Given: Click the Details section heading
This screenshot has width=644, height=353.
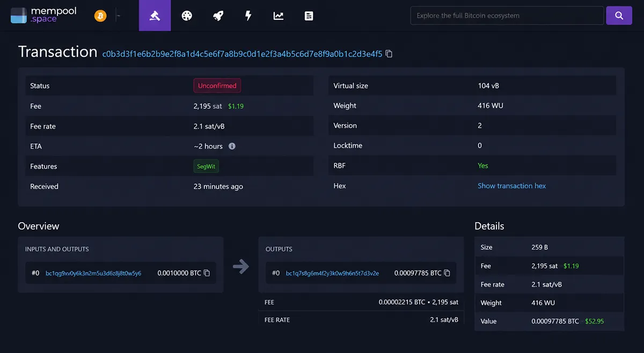Looking at the screenshot, I should 489,226.
